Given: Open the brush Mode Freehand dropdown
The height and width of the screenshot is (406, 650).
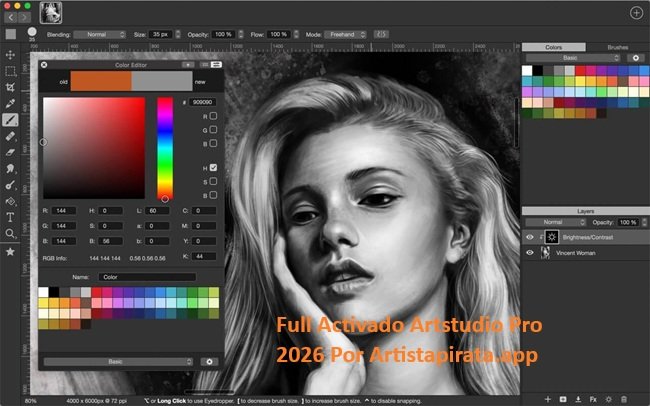Looking at the screenshot, I should tap(345, 34).
